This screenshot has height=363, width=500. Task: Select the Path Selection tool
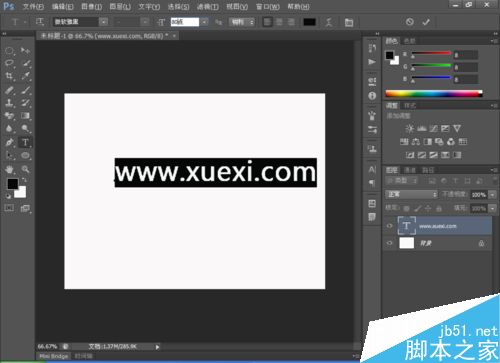coord(9,156)
